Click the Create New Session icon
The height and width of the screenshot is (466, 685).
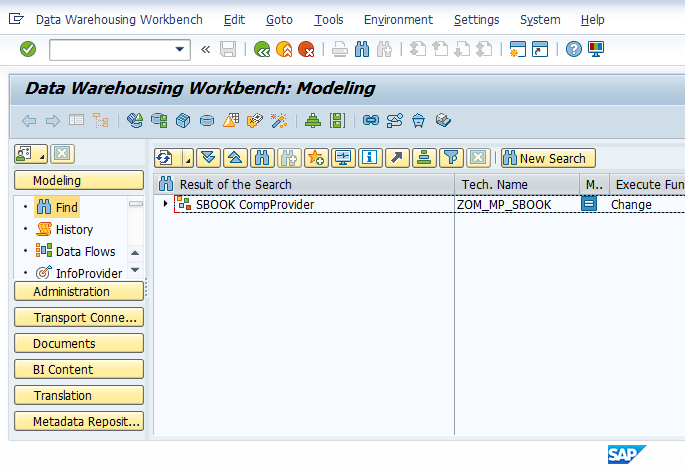pyautogui.click(x=518, y=49)
